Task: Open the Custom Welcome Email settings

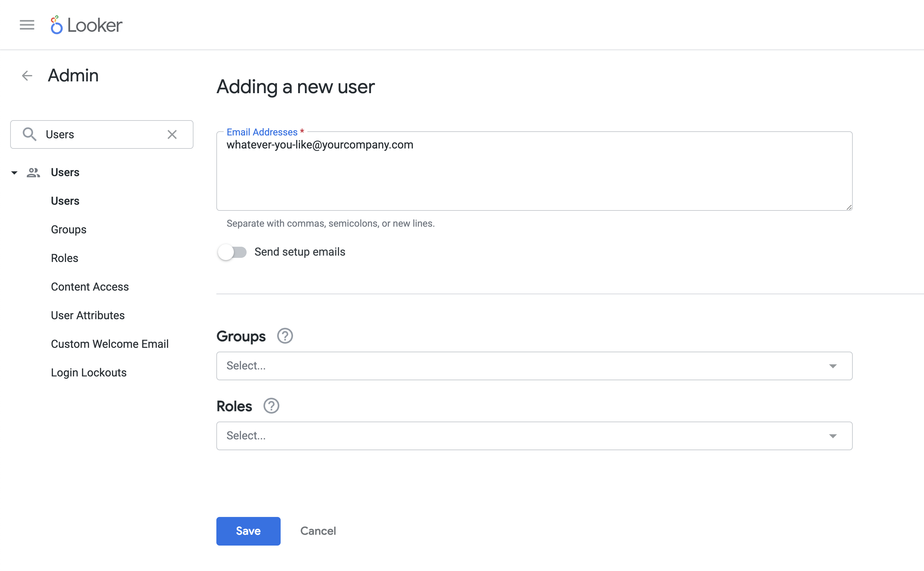Action: 110,344
